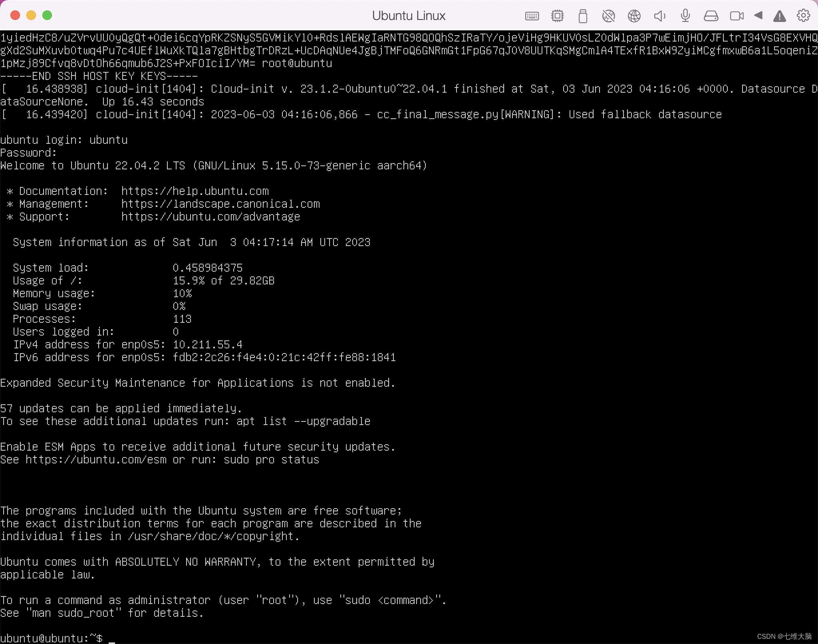Image resolution: width=818 pixels, height=644 pixels.
Task: Click 'System information as of' line
Action: [x=192, y=242]
